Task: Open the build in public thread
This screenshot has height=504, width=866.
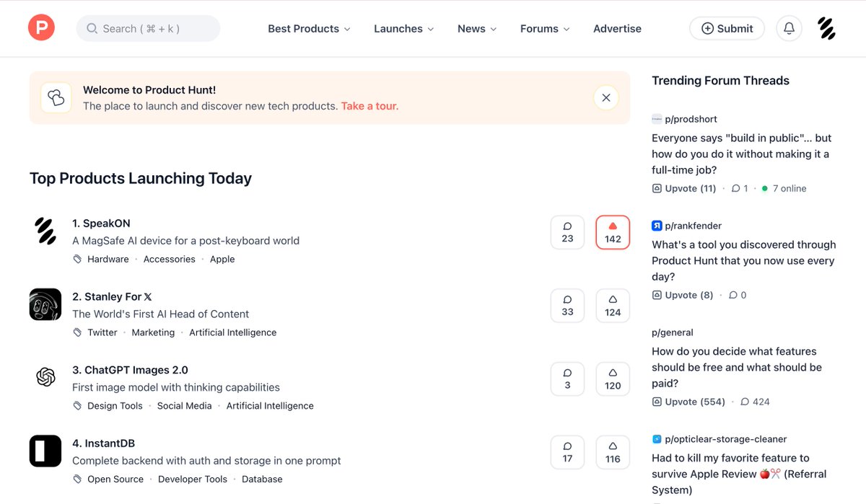Action: (741, 154)
